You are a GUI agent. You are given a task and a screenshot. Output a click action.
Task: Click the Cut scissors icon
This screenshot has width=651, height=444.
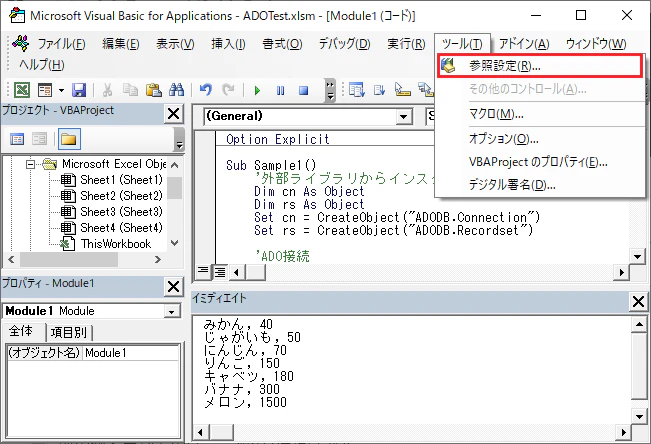(108, 90)
